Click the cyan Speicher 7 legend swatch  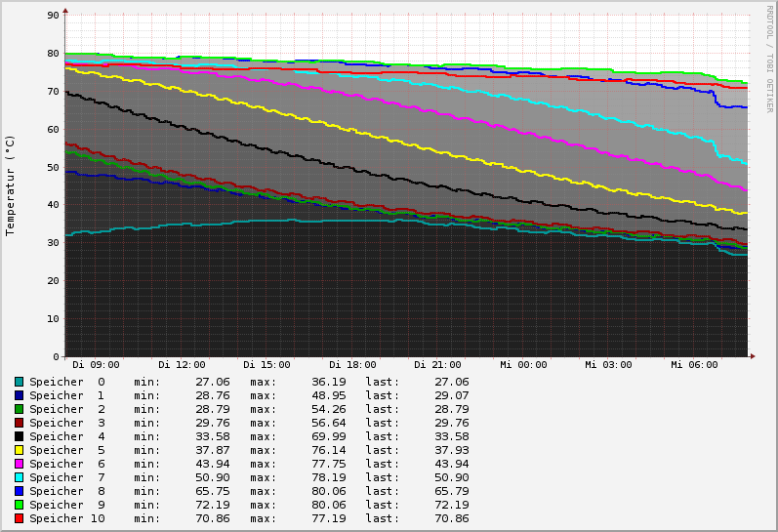(x=19, y=477)
